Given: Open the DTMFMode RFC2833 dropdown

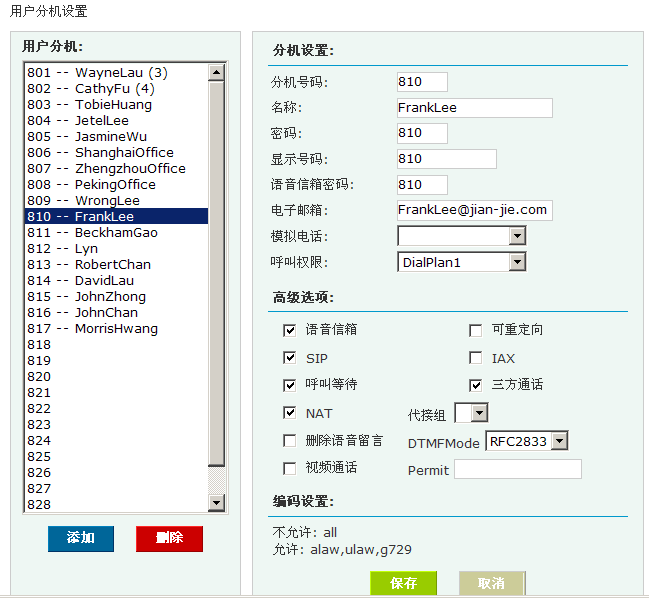Looking at the screenshot, I should [527, 441].
